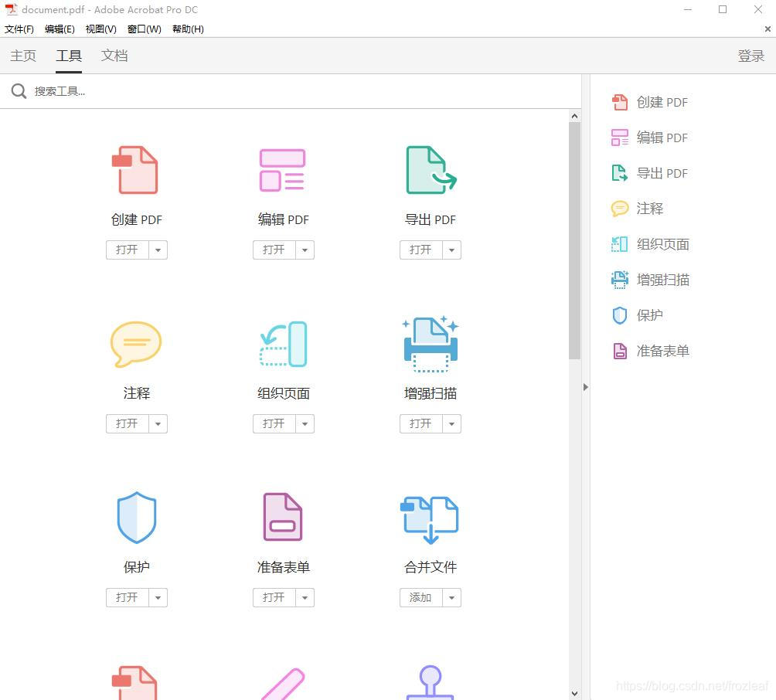Open the 窗口(W) menu

(x=144, y=29)
